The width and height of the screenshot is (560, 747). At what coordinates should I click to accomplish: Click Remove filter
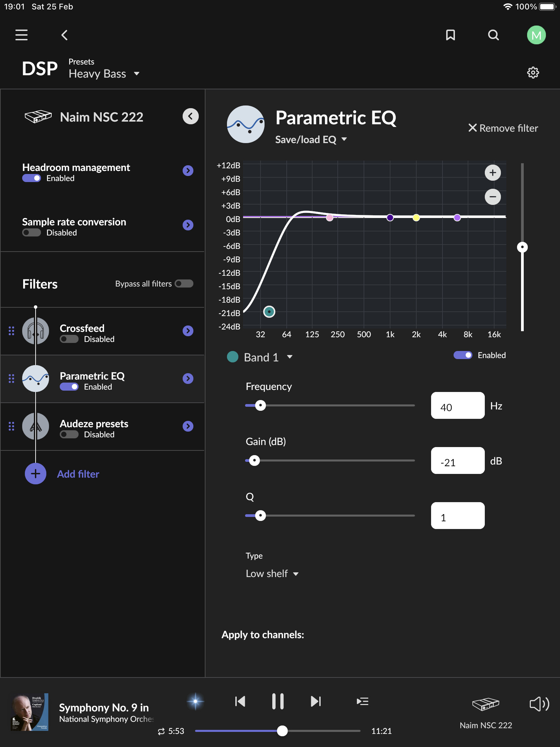[x=503, y=128]
